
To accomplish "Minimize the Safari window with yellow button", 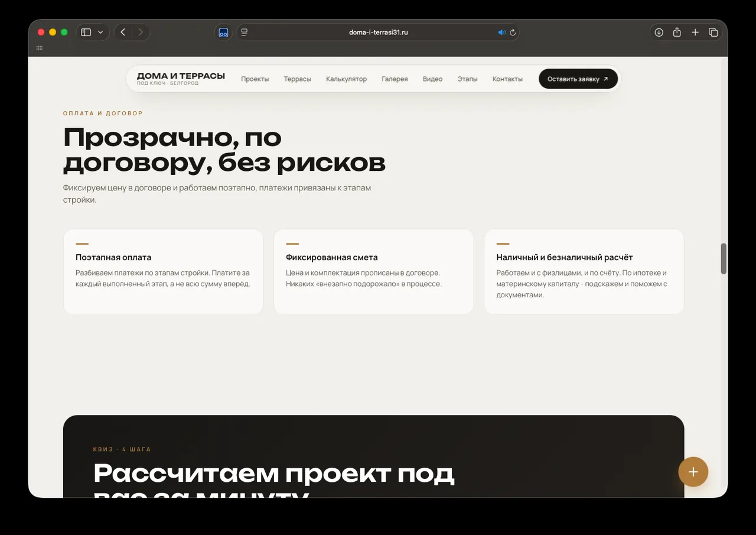I will [53, 33].
